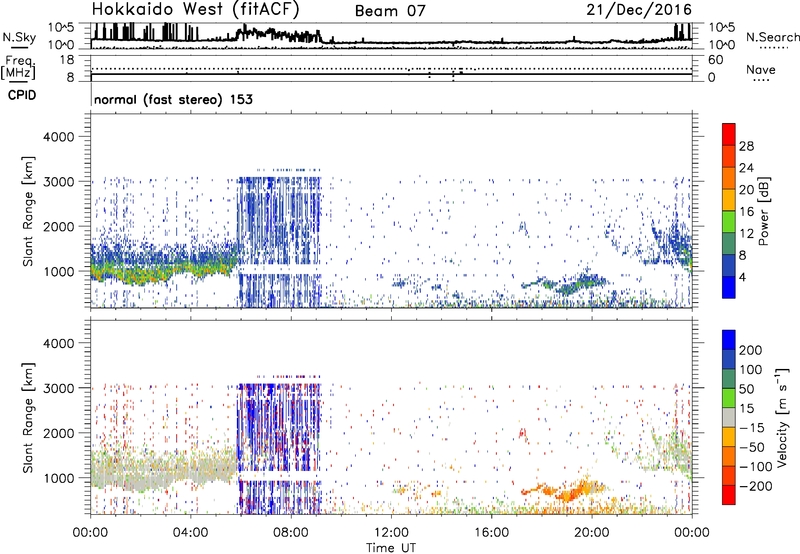Click the 'Beam 07' label

(390, 11)
